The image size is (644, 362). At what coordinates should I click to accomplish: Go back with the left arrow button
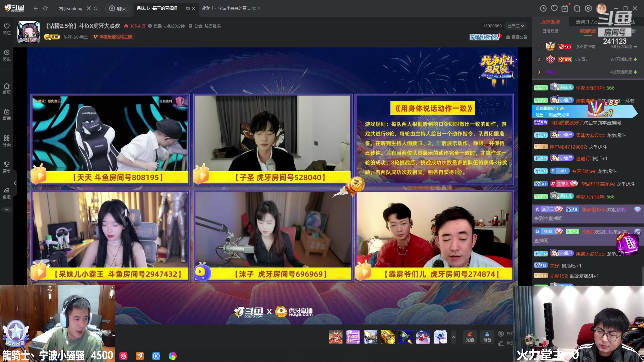(x=36, y=8)
